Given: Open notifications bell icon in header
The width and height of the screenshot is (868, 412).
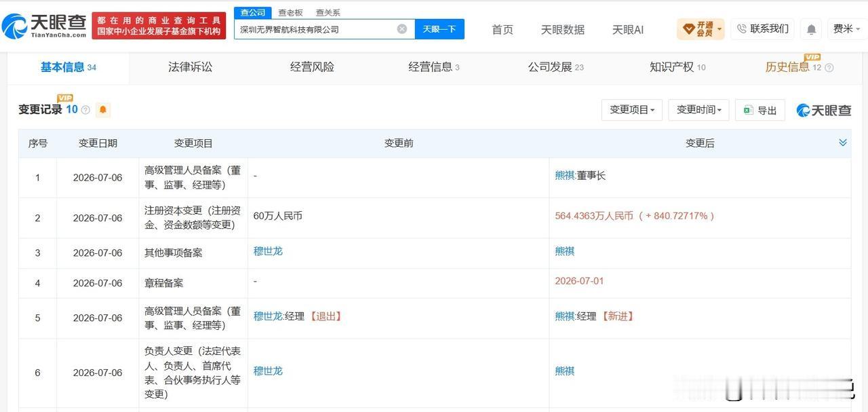Looking at the screenshot, I should (810, 29).
